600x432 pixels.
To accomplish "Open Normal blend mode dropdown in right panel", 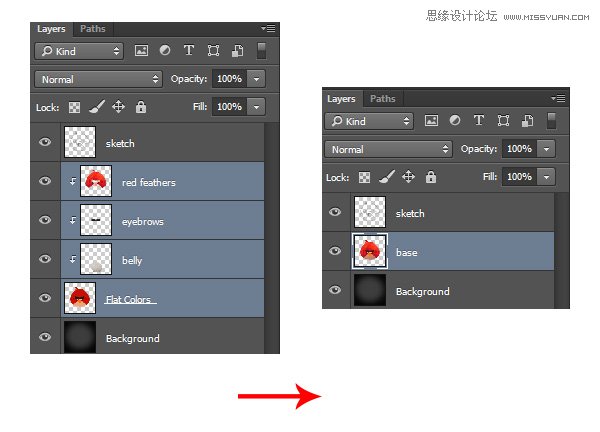I will (x=388, y=149).
